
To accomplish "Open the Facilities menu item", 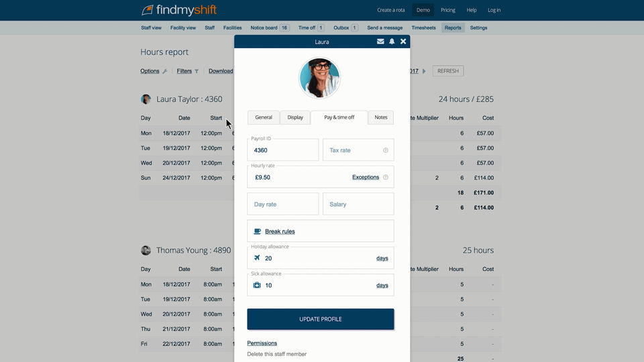I will [233, 28].
